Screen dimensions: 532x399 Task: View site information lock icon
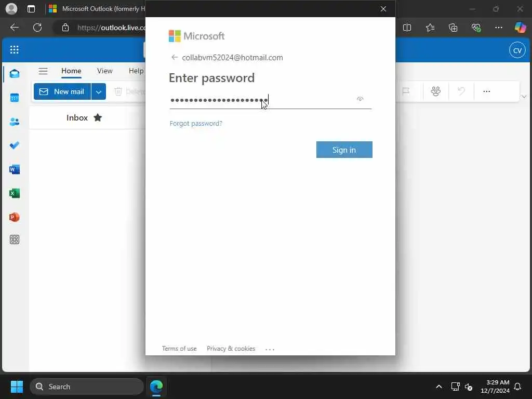pos(65,28)
